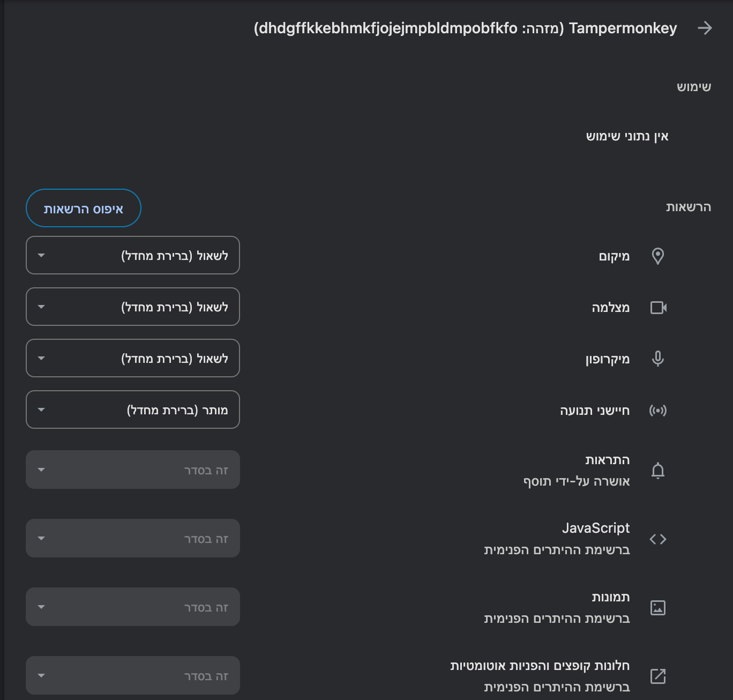
Task: Open the מיקום permission dropdown
Action: click(133, 255)
